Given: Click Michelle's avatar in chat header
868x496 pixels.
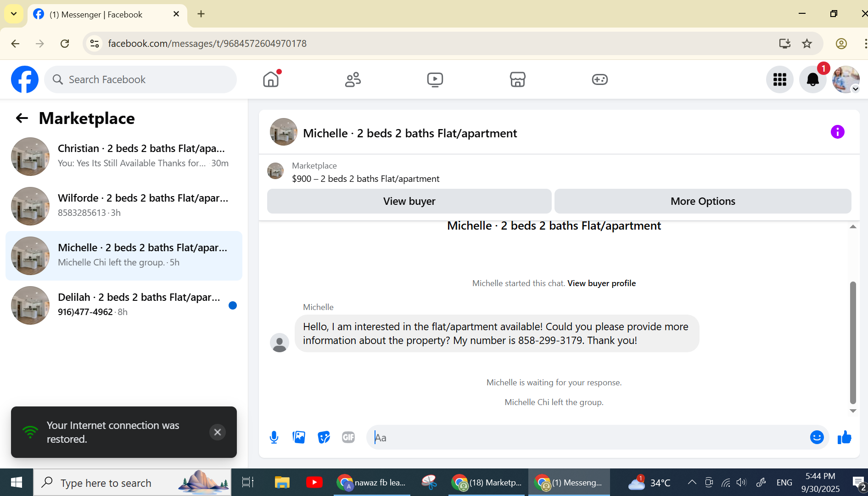Looking at the screenshot, I should [x=284, y=132].
